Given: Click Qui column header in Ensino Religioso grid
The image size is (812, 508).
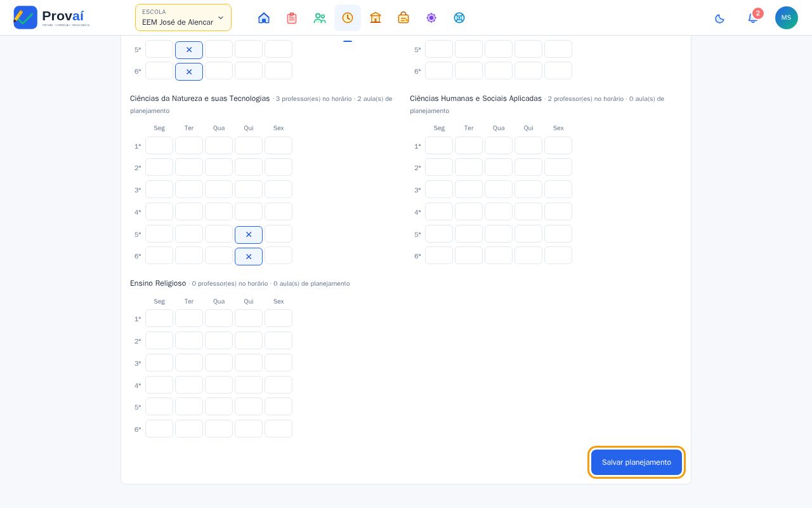Looking at the screenshot, I should coord(249,301).
